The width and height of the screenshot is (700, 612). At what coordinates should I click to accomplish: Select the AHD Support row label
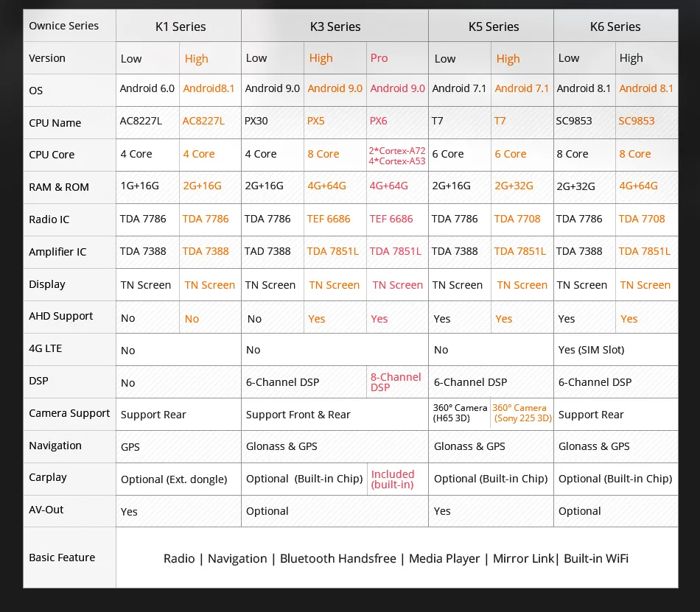(x=70, y=316)
